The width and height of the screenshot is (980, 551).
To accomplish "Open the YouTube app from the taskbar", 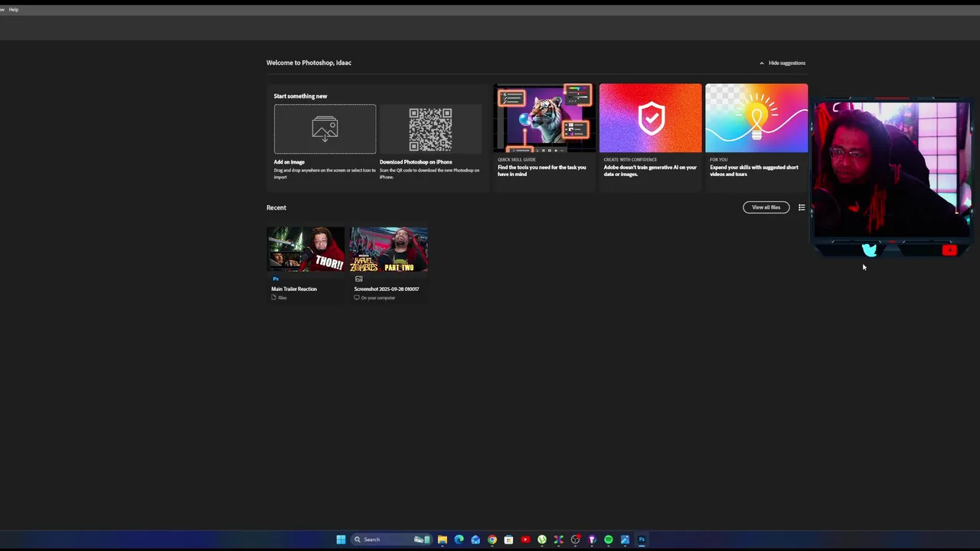I will [x=525, y=540].
